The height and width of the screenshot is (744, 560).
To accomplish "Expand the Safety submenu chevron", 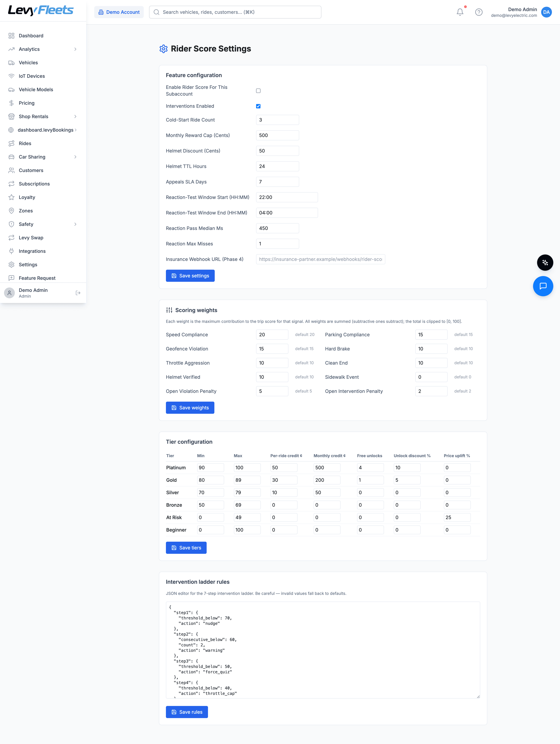I will 75,224.
